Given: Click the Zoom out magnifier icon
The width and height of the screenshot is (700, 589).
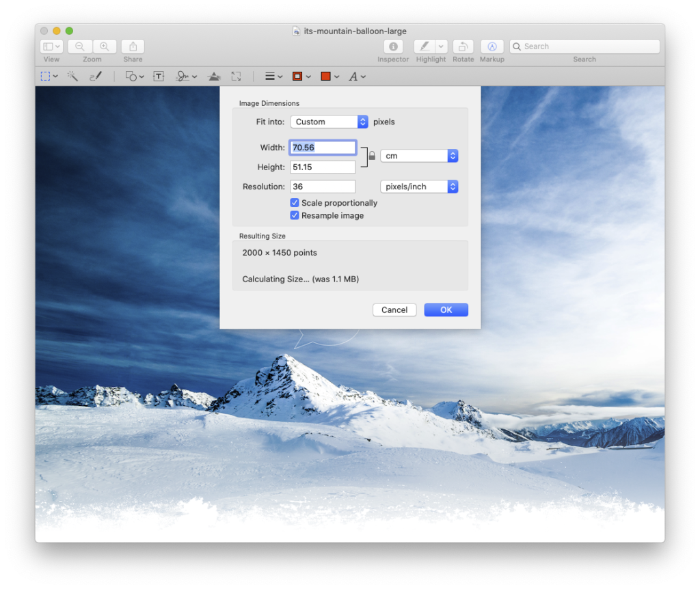Looking at the screenshot, I should click(x=80, y=46).
